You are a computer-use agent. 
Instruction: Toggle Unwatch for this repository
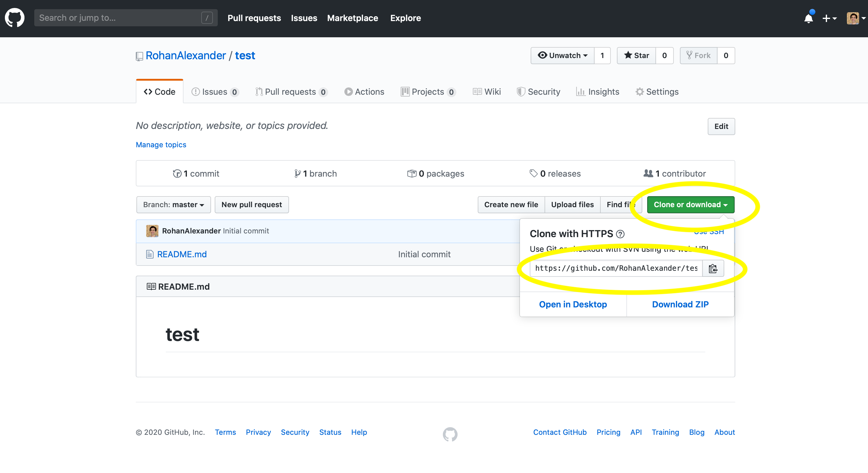click(x=562, y=56)
